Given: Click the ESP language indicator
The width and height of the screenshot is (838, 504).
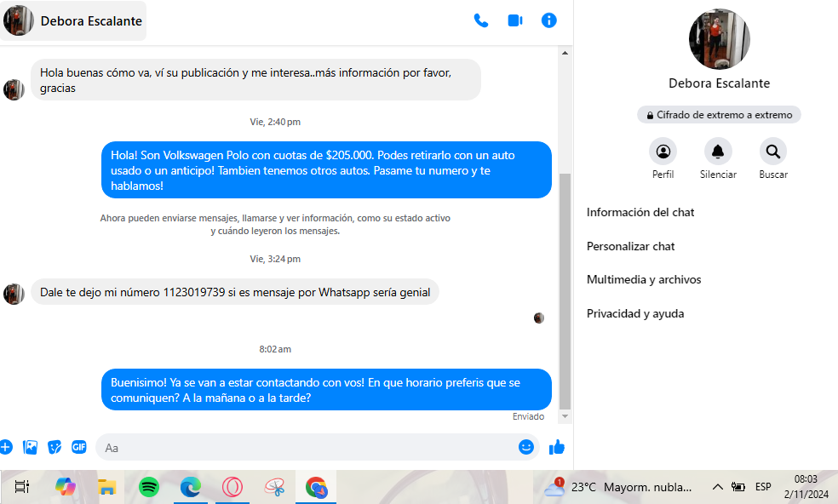Looking at the screenshot, I should click(763, 487).
